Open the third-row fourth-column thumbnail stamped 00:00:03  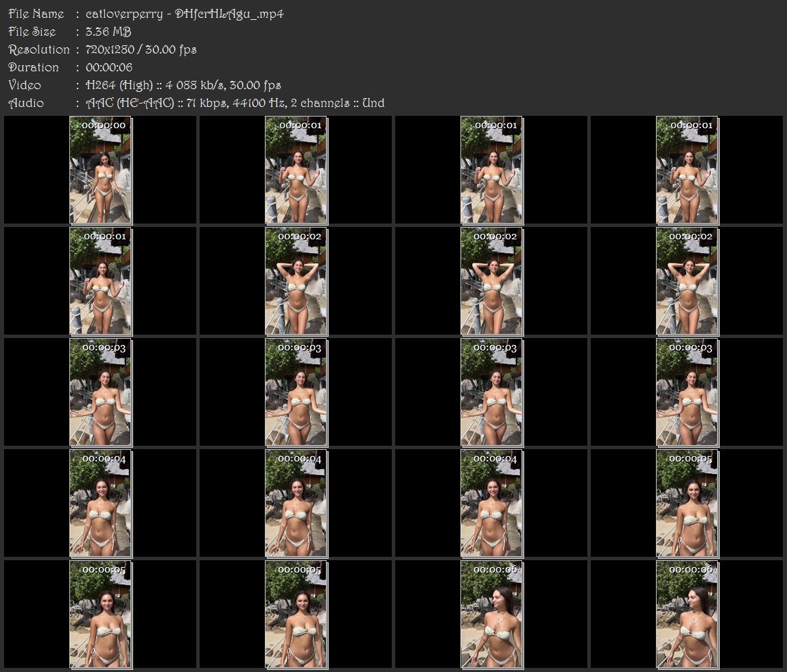coord(687,392)
